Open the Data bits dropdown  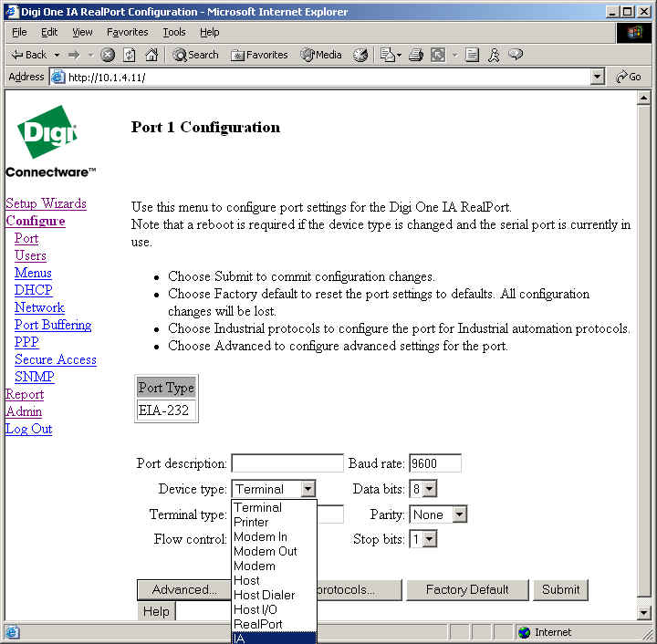pyautogui.click(x=430, y=489)
